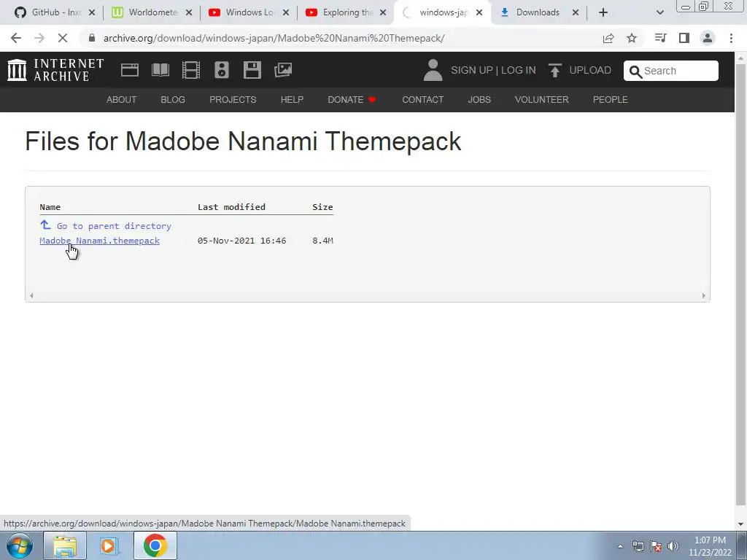This screenshot has width=747, height=560.
Task: Open the Audio speaker icon
Action: coord(222,70)
